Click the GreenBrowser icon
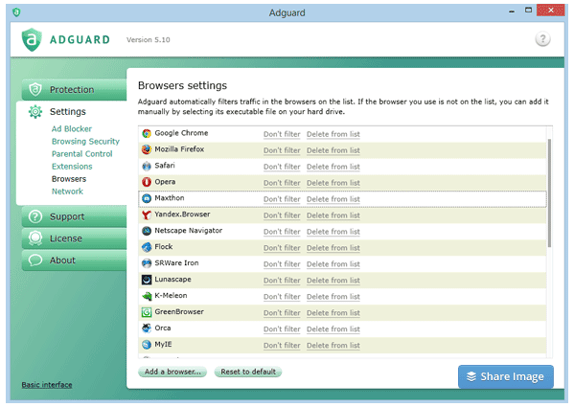Screen dimensions: 574x407 [x=146, y=312]
